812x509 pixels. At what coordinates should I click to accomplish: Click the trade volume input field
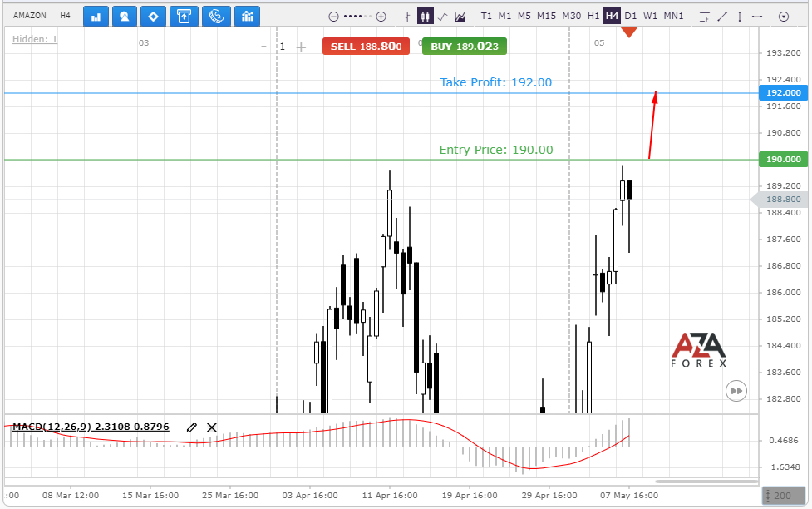(x=283, y=47)
